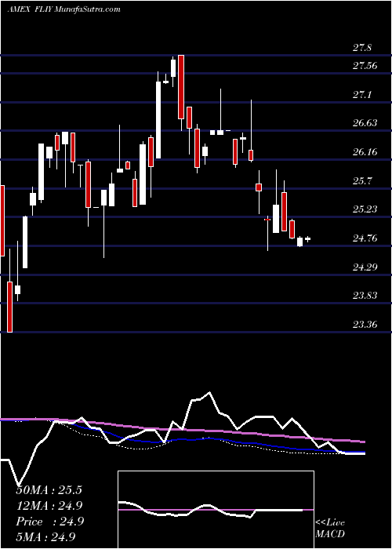Click the MACD inset chart panel
The width and height of the screenshot is (392, 549).
tap(216, 510)
